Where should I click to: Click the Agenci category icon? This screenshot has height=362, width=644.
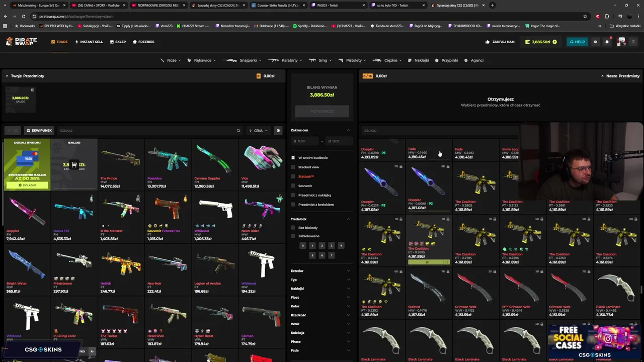(x=466, y=60)
